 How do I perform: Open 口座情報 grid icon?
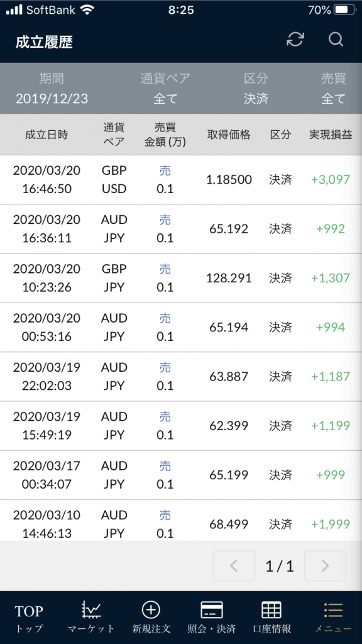[271, 610]
